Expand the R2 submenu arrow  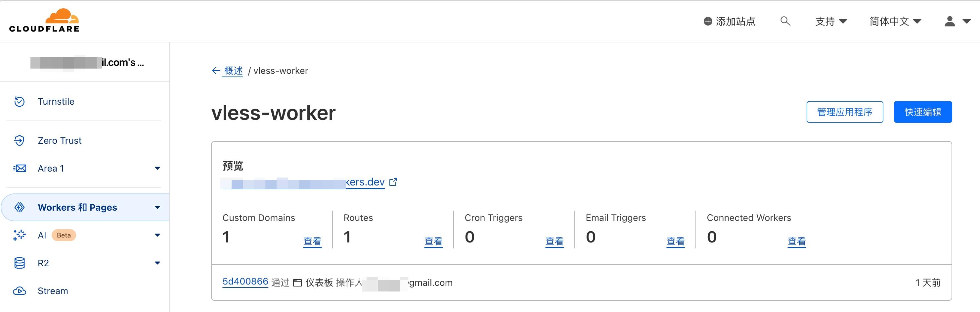click(157, 263)
